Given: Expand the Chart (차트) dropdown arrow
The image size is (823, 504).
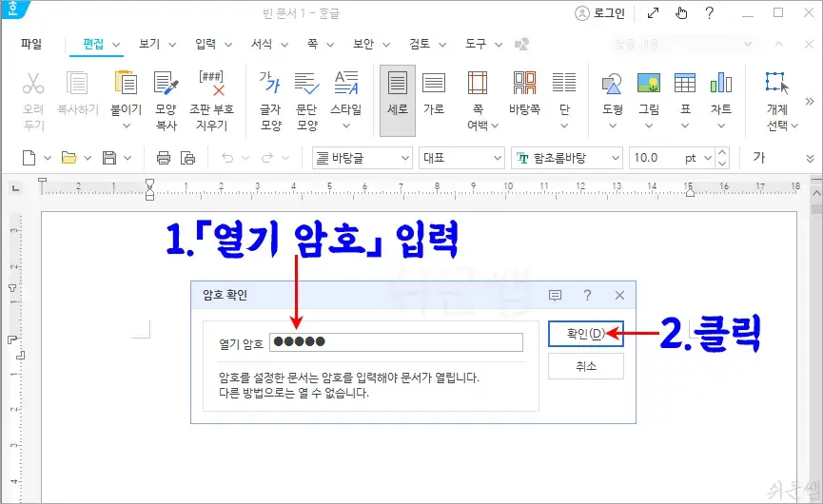Looking at the screenshot, I should 720,126.
